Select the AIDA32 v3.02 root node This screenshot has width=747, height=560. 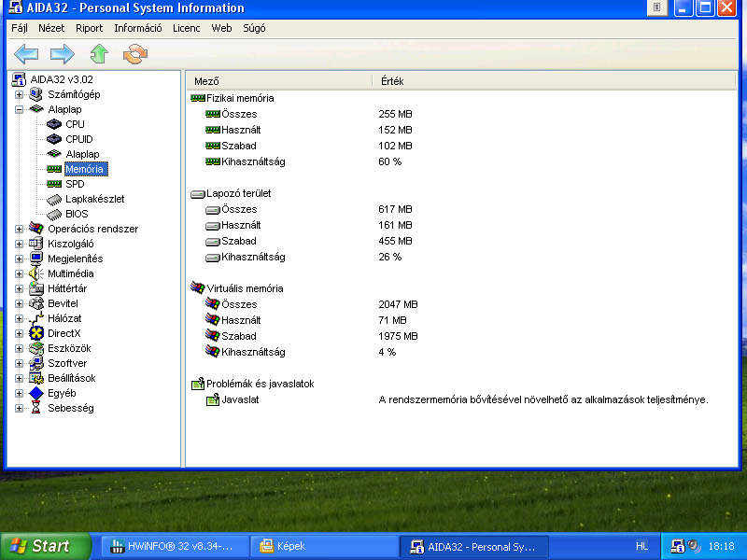point(62,79)
